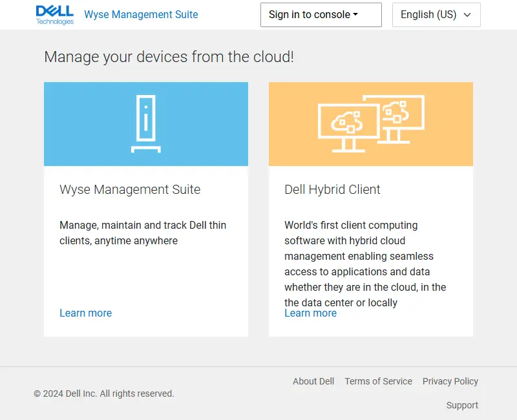Click the copyright 2024 Dell Inc. text
This screenshot has height=420, width=517.
[x=104, y=394]
